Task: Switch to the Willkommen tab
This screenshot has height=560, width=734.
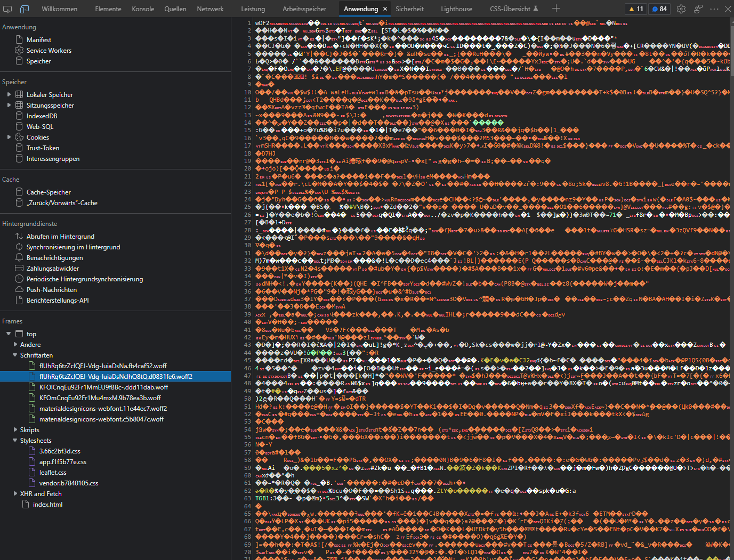Action: coord(60,9)
